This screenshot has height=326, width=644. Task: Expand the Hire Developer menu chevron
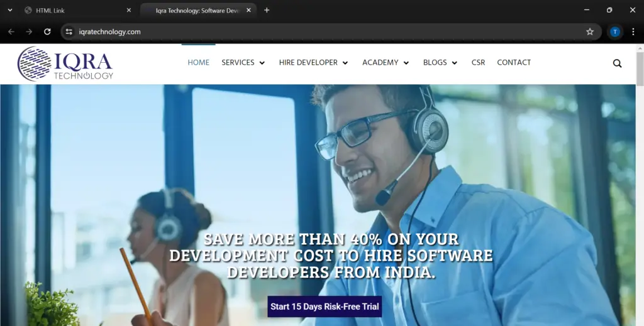[345, 63]
